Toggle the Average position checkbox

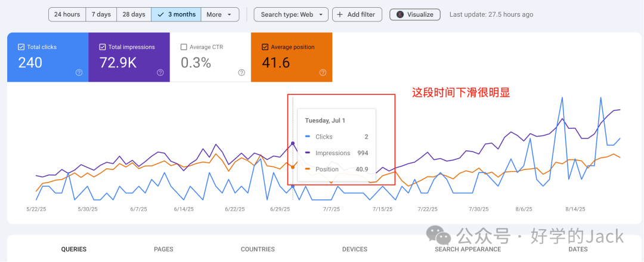click(265, 47)
